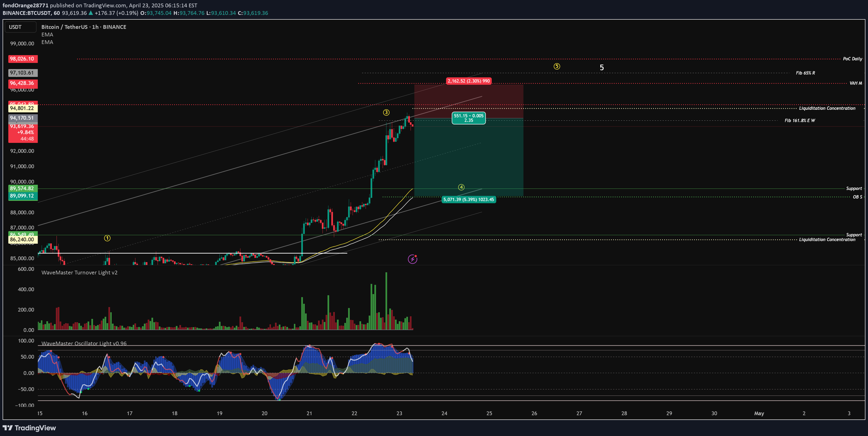
Task: Click the 96,428.36 price label
Action: point(23,83)
